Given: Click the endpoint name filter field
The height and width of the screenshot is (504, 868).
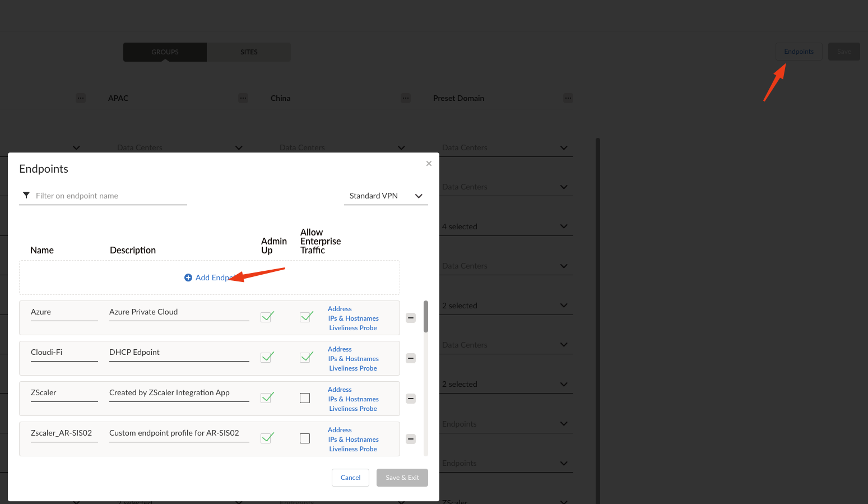Looking at the screenshot, I should 110,196.
